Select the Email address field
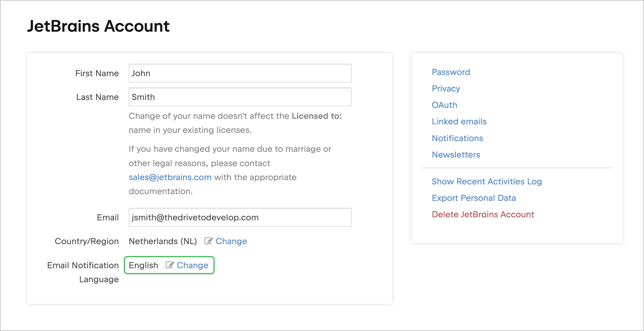 240,217
